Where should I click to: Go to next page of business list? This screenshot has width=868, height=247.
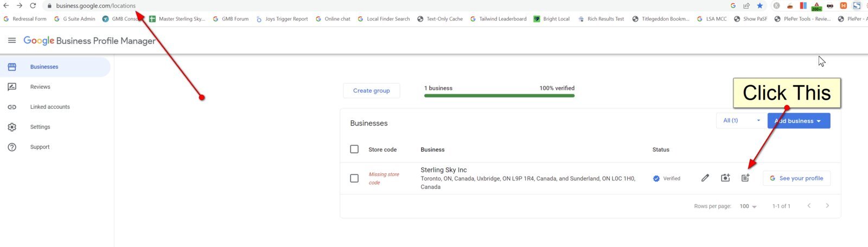tap(827, 206)
